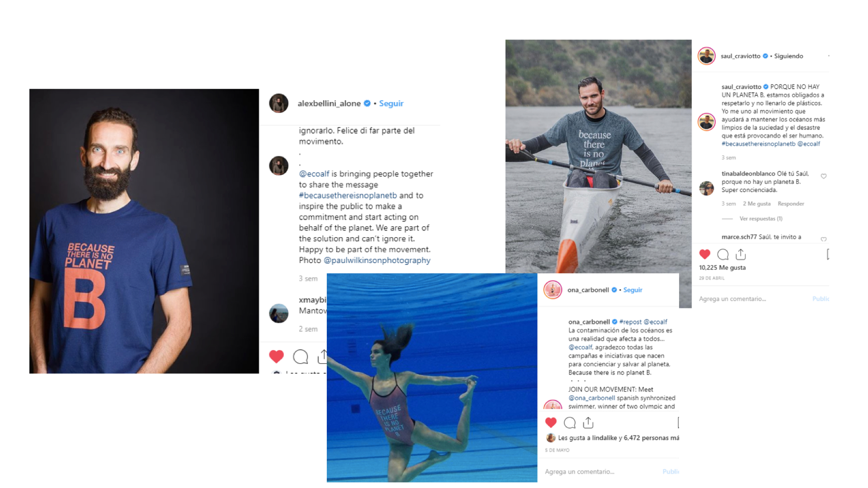Toggle the red heart on saul_craviotto post
Image resolution: width=868 pixels, height=488 pixels.
[705, 254]
